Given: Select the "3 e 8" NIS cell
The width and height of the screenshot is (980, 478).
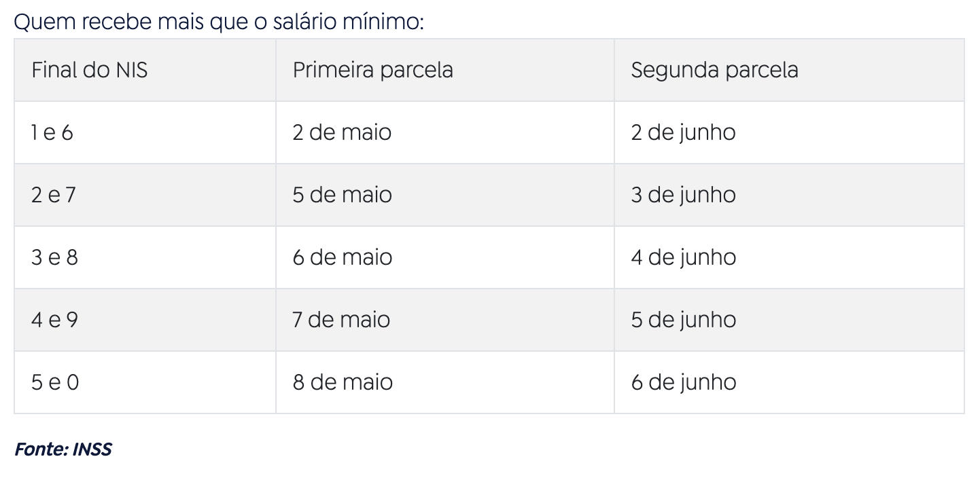Looking at the screenshot, I should tap(54, 257).
